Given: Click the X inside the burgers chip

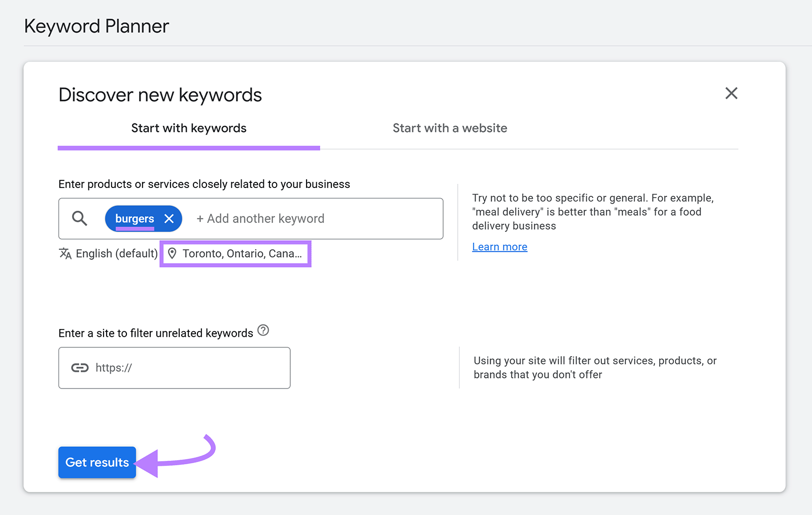Looking at the screenshot, I should tap(169, 218).
